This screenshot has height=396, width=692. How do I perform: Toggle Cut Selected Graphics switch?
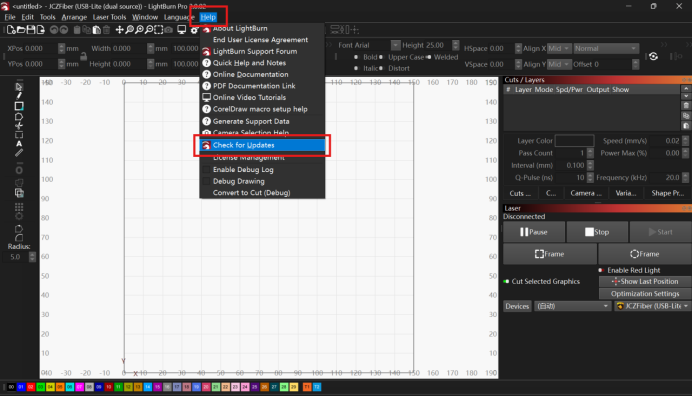click(x=506, y=281)
